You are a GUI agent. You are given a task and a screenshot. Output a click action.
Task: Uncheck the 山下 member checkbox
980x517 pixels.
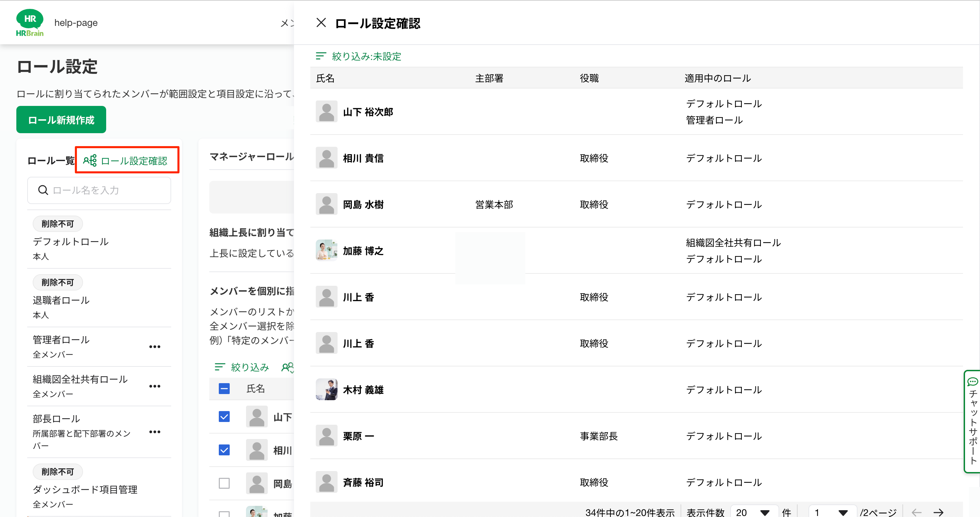tap(224, 417)
